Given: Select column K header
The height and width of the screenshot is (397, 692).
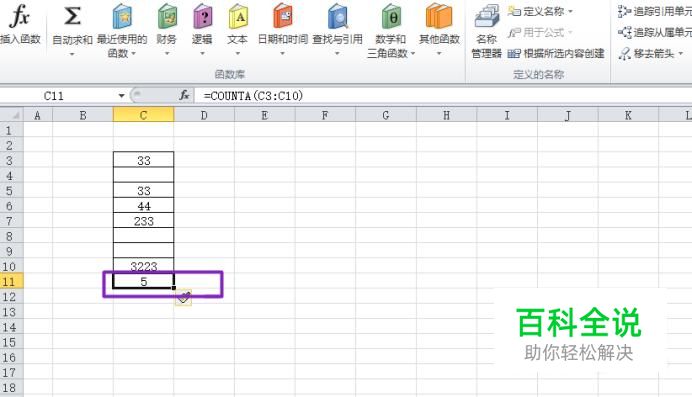Looking at the screenshot, I should [x=628, y=116].
